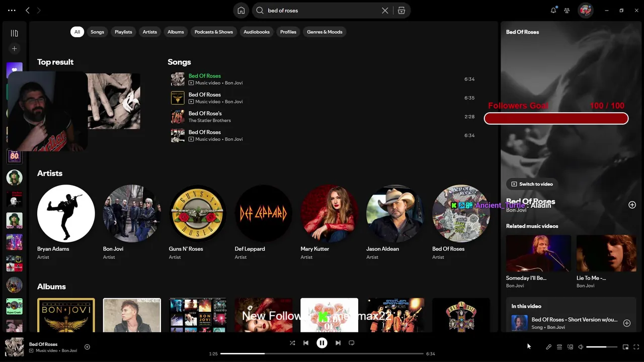Enter full screen mode
Image resolution: width=644 pixels, height=362 pixels.
[636, 347]
